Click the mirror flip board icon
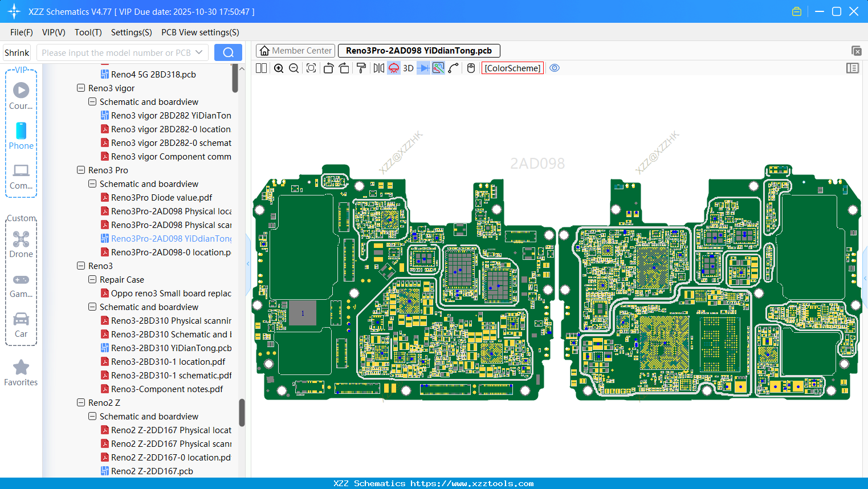Viewport: 868px width, 489px height. pyautogui.click(x=378, y=68)
